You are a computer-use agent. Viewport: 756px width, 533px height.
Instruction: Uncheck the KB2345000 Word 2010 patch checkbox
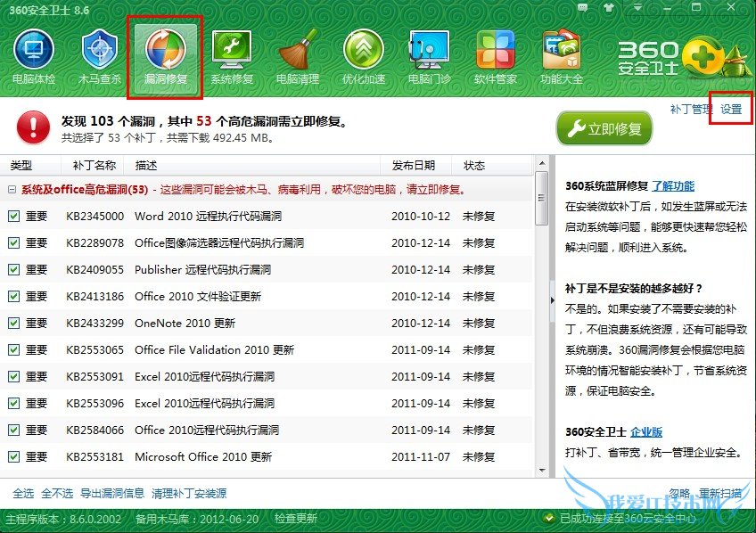tap(13, 216)
